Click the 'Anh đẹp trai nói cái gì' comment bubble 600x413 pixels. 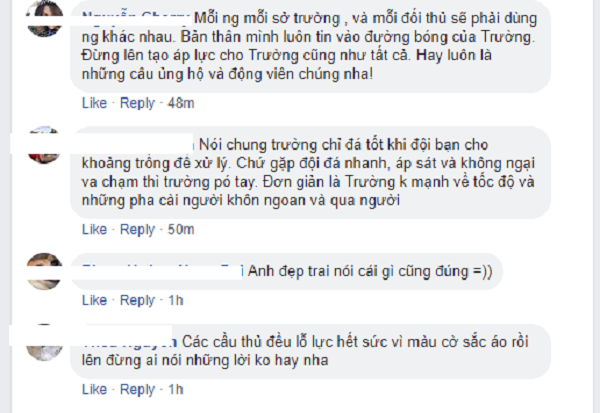tap(286, 271)
